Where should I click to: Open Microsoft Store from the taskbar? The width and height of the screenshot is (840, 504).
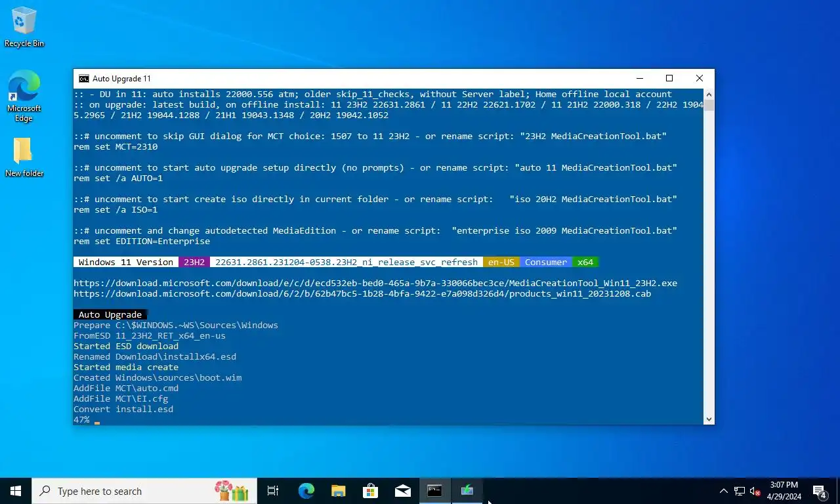tap(370, 491)
